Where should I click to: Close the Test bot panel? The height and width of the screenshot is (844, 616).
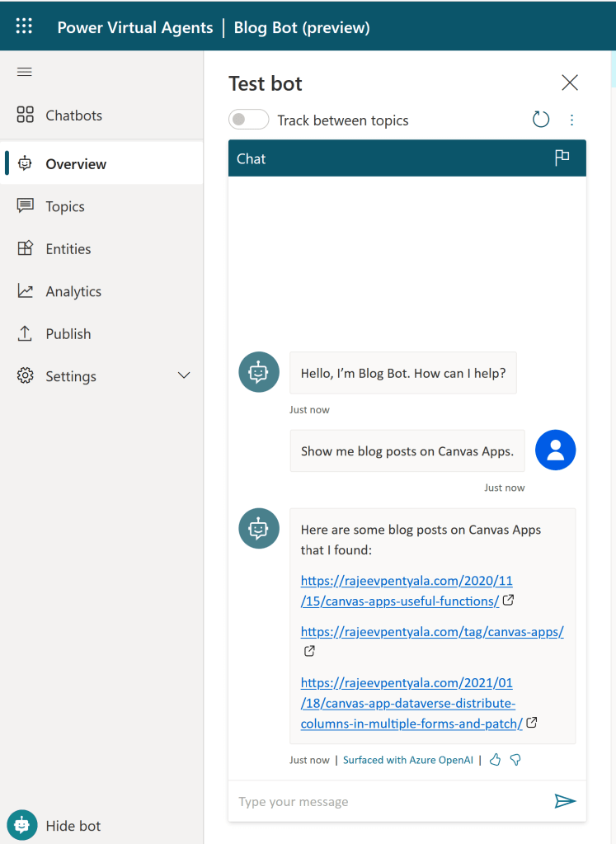pos(570,83)
